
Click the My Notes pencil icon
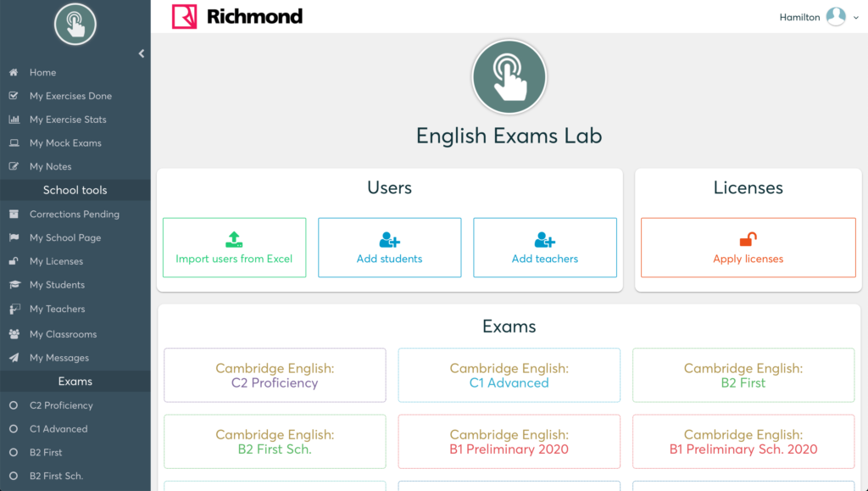click(x=14, y=167)
